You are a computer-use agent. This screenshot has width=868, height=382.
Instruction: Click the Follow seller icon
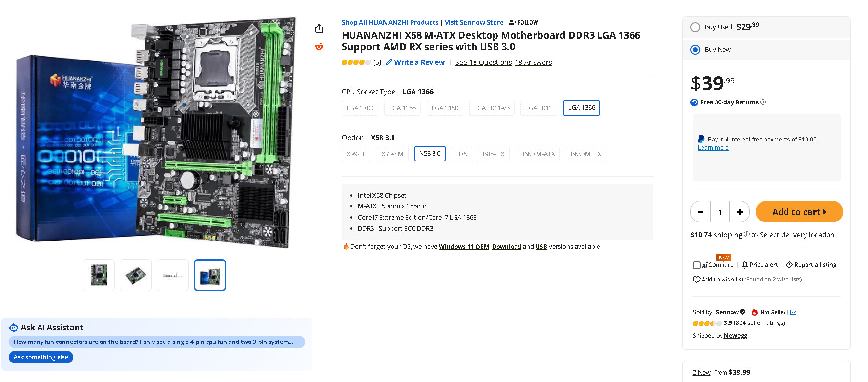pos(512,22)
